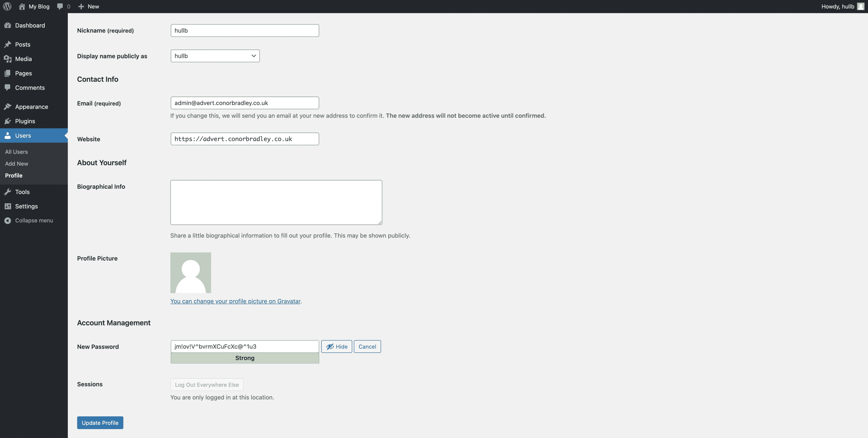Open the comments bubble icon in admin bar

60,6
